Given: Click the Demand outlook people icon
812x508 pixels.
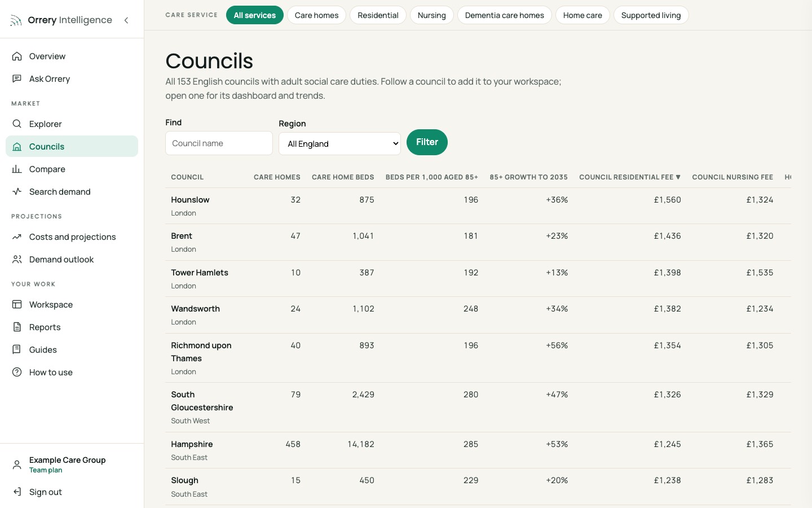Looking at the screenshot, I should (17, 260).
